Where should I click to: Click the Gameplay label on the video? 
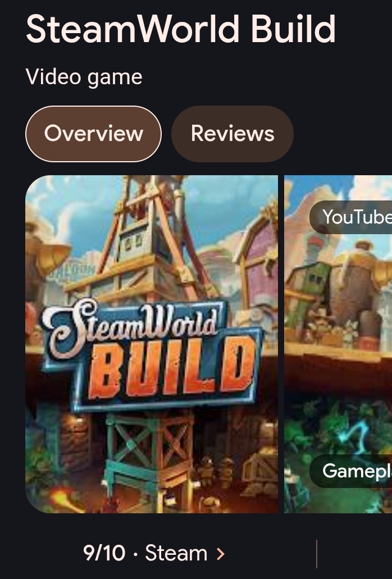pyautogui.click(x=352, y=471)
